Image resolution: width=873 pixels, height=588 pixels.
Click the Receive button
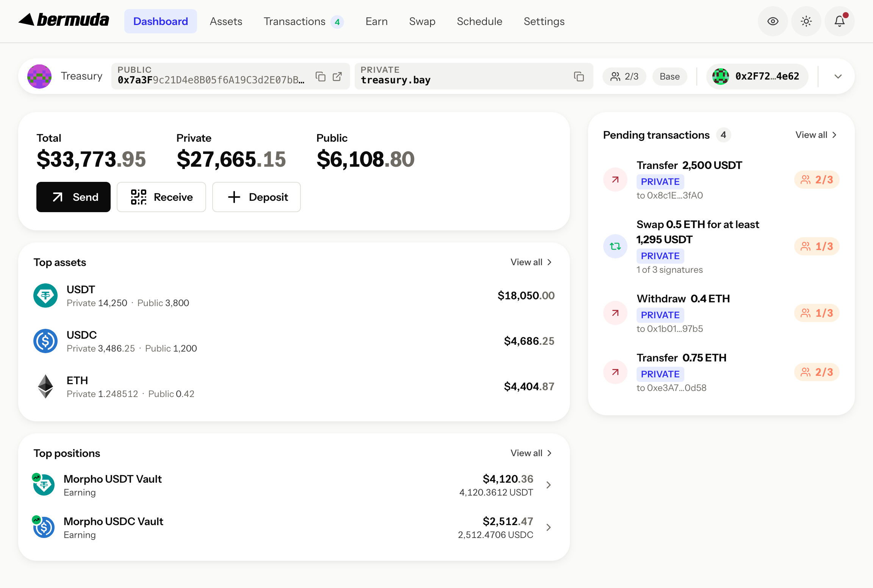click(161, 197)
